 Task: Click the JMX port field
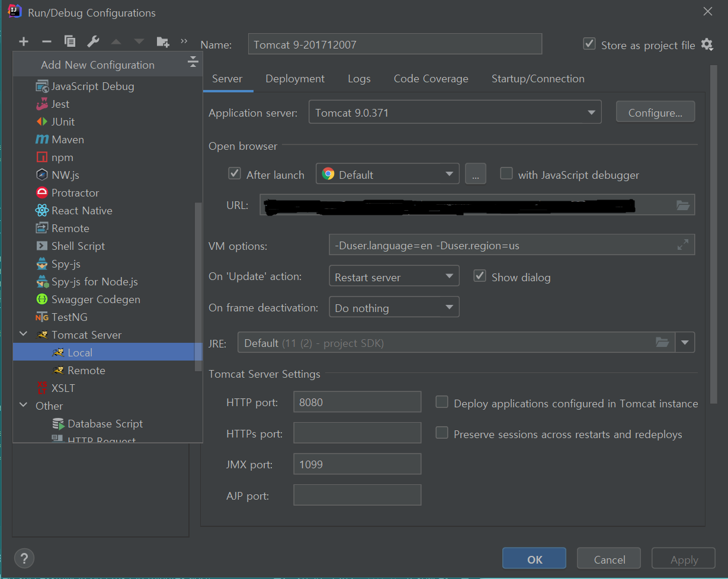[x=357, y=464]
